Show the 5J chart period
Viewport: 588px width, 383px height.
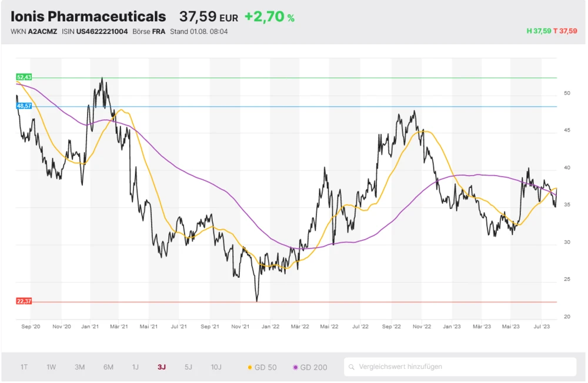point(188,367)
